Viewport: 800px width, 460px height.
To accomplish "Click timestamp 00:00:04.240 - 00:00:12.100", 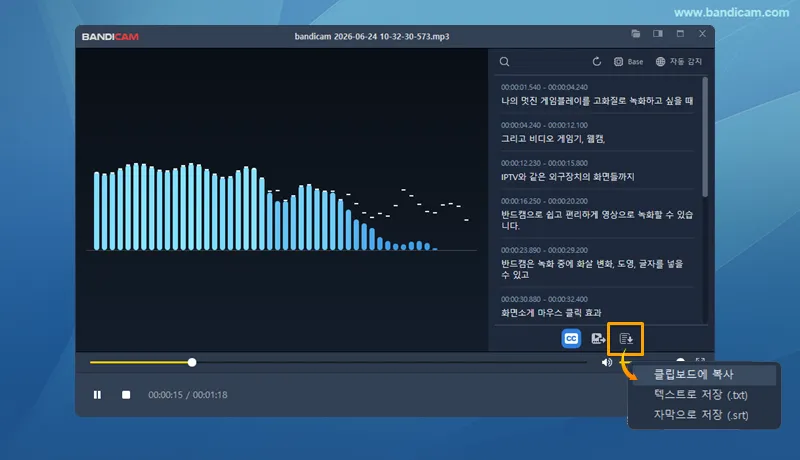I will [x=544, y=125].
